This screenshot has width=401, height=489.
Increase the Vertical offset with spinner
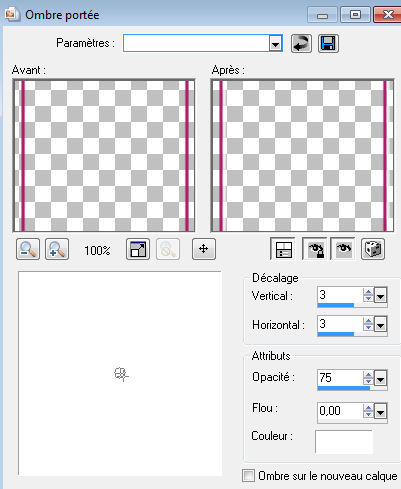pyautogui.click(x=368, y=292)
